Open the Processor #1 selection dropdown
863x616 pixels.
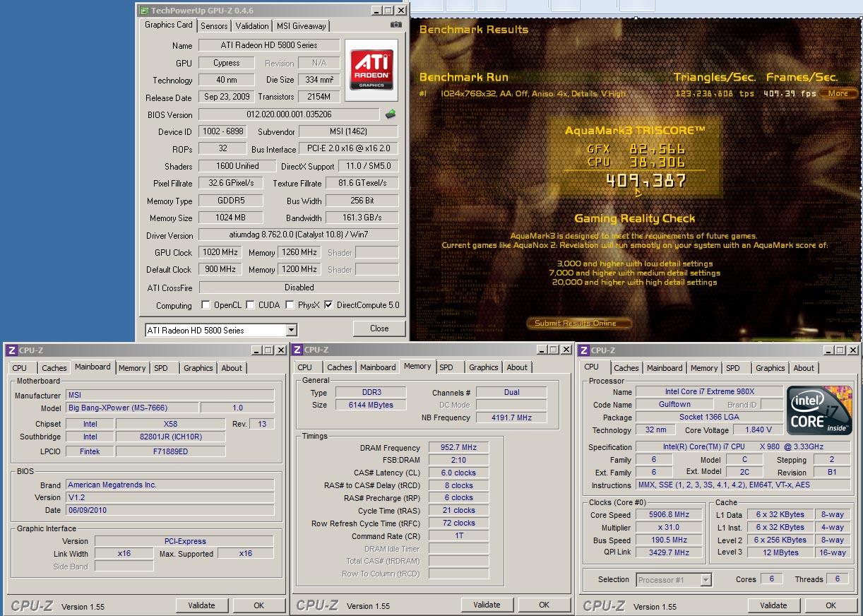coord(706,580)
